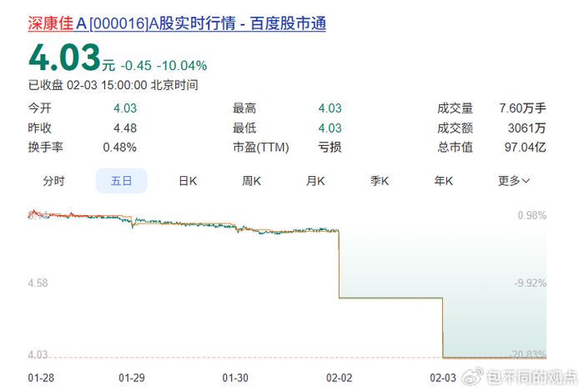Click the 成交量 value 7.60万手
The image size is (584, 392).
coord(522,108)
